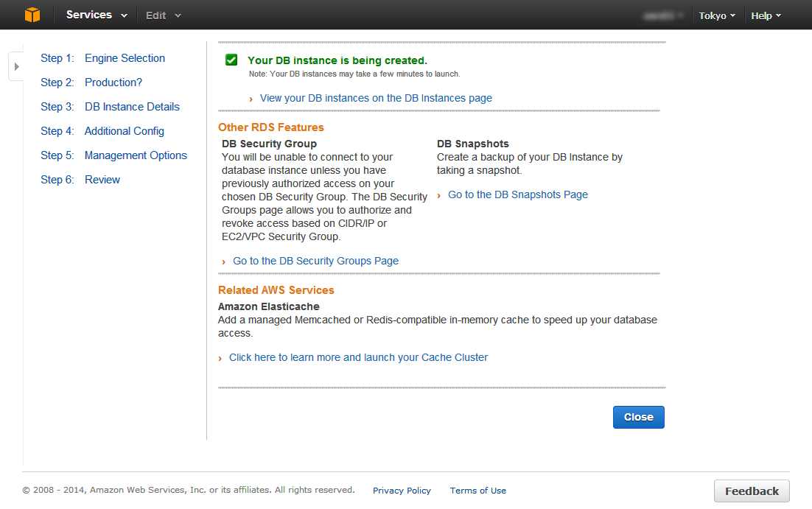Open the Tokyo region dropdown
The width and height of the screenshot is (812, 509).
pos(717,15)
